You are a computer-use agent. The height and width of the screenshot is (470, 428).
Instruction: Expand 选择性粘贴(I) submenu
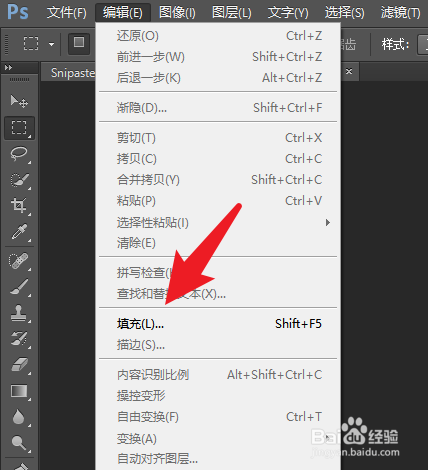click(219, 222)
